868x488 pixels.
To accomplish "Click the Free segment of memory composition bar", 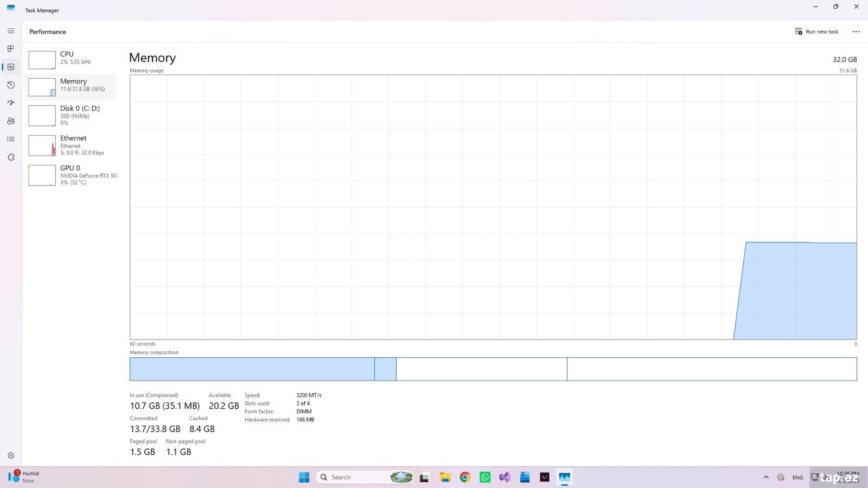I will pyautogui.click(x=712, y=369).
